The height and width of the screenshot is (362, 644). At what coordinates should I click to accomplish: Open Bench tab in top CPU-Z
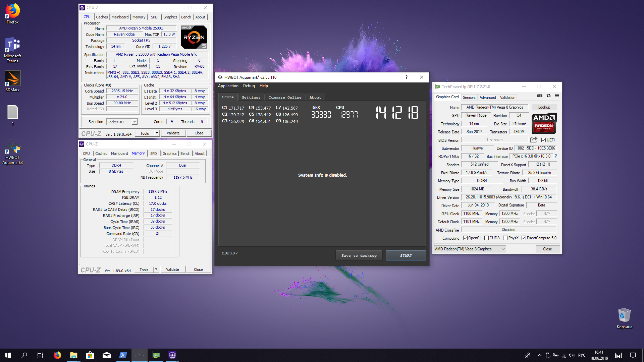(x=186, y=17)
